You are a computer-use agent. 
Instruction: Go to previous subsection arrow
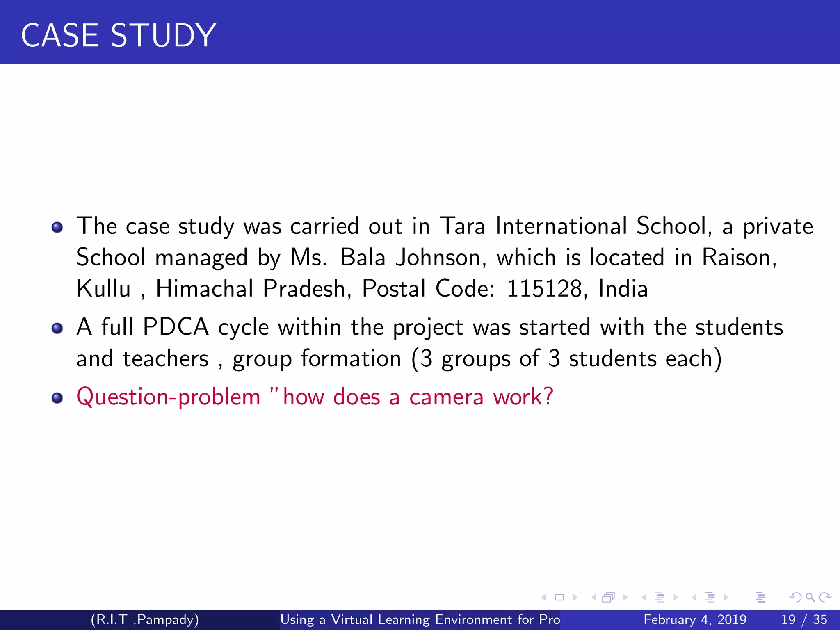click(644, 598)
